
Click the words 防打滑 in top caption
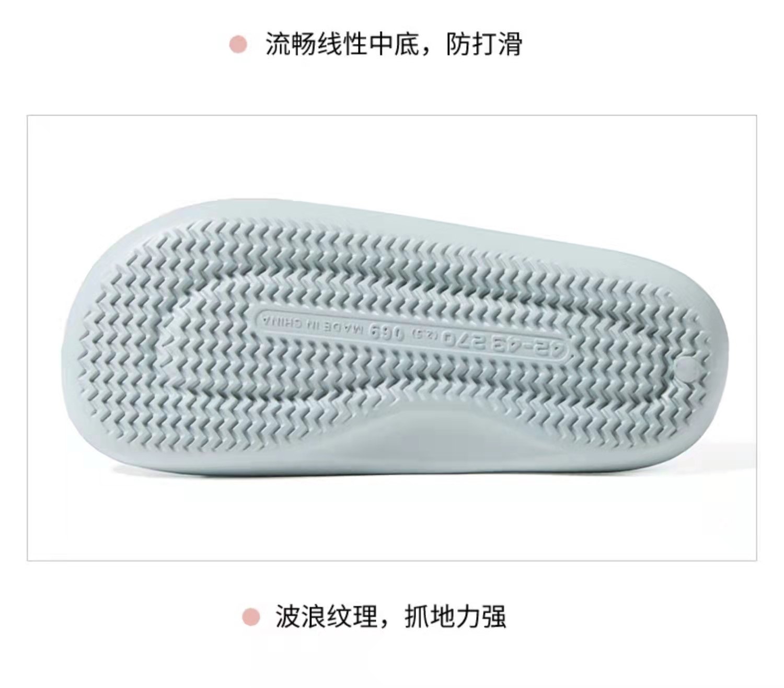[484, 44]
